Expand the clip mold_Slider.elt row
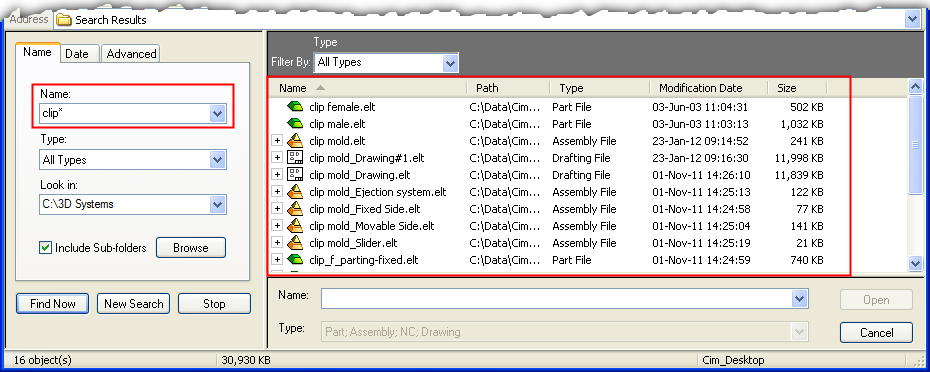Viewport: 930px width, 372px height. coord(276,243)
